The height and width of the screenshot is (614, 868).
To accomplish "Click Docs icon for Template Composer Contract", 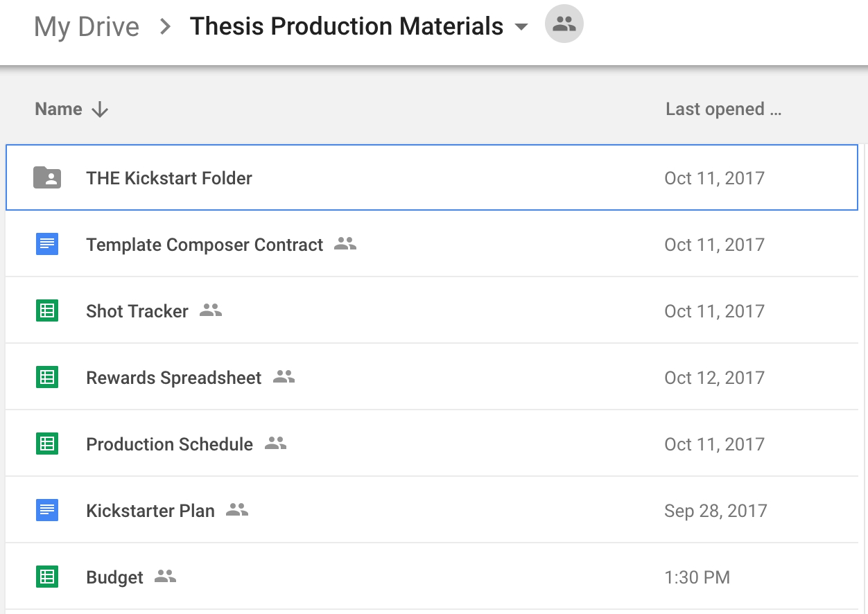I will tap(47, 244).
